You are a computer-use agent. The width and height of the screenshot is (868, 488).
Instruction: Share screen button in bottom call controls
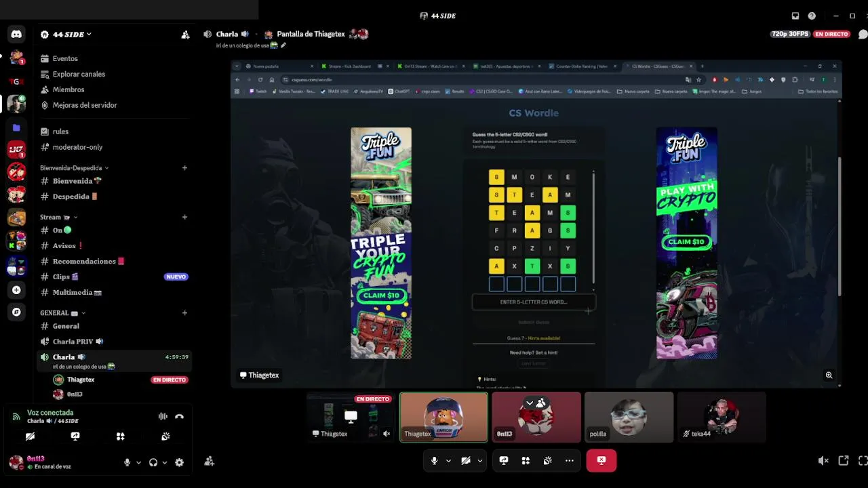(x=504, y=461)
